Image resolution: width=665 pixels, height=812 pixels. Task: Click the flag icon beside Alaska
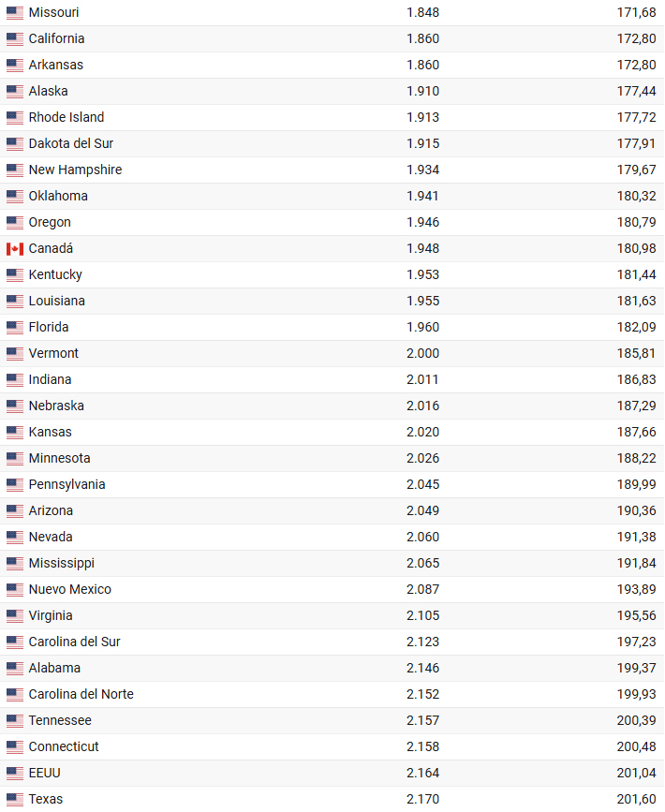pyautogui.click(x=14, y=92)
